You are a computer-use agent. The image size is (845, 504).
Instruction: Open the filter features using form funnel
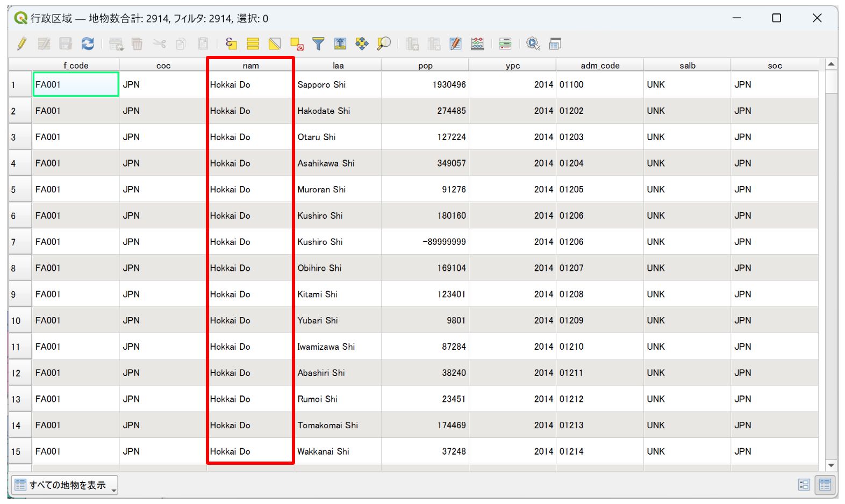pyautogui.click(x=318, y=44)
